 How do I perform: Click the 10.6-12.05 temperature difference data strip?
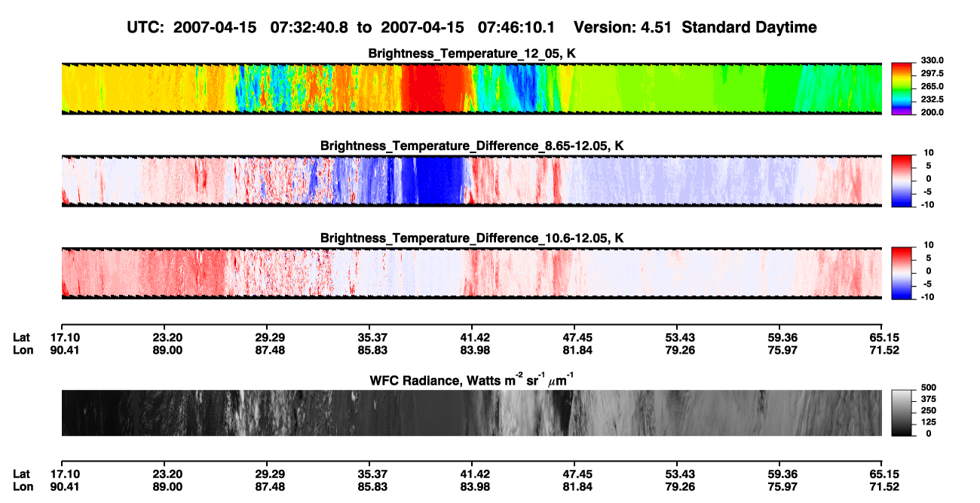tap(471, 273)
